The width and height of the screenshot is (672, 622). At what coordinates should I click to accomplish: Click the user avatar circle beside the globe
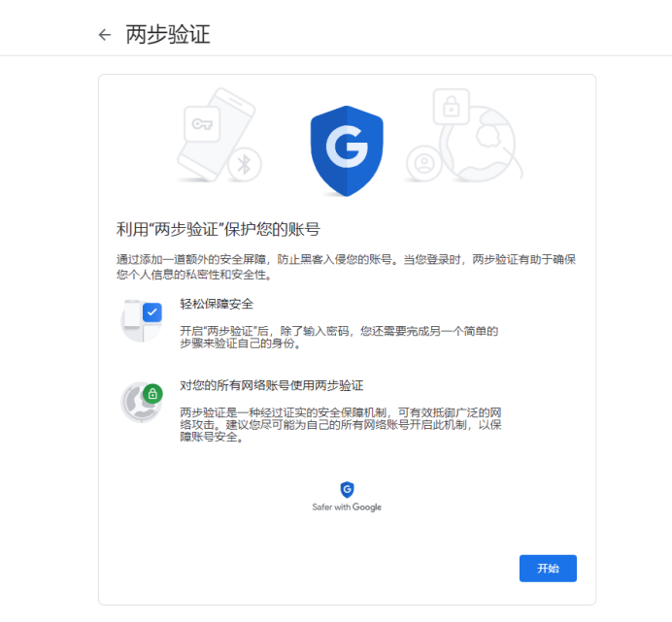point(424,163)
